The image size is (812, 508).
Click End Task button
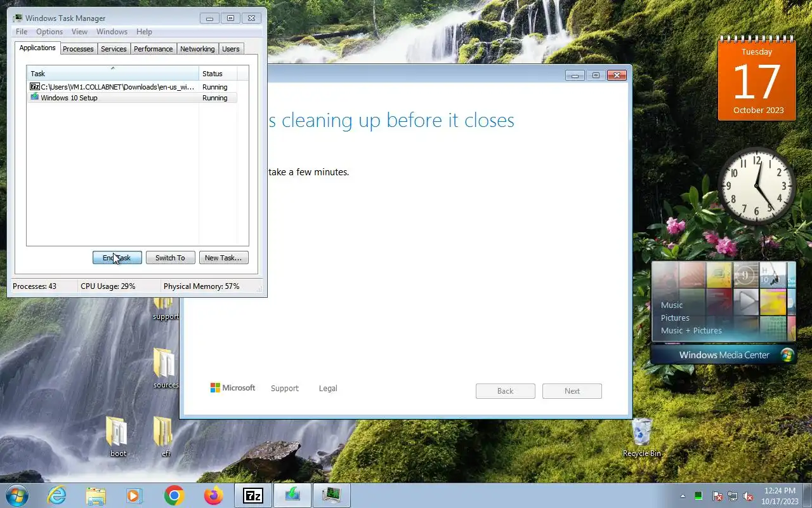117,258
